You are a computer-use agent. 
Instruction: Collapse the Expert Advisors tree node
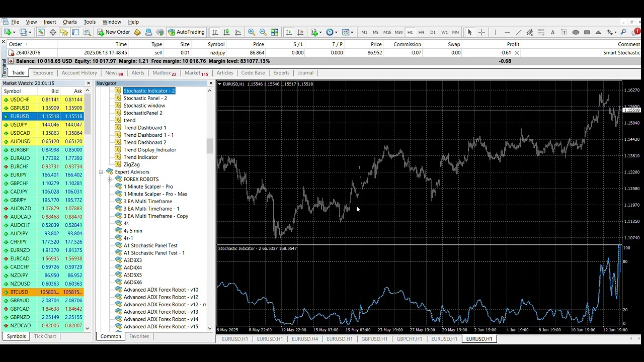coord(101,172)
